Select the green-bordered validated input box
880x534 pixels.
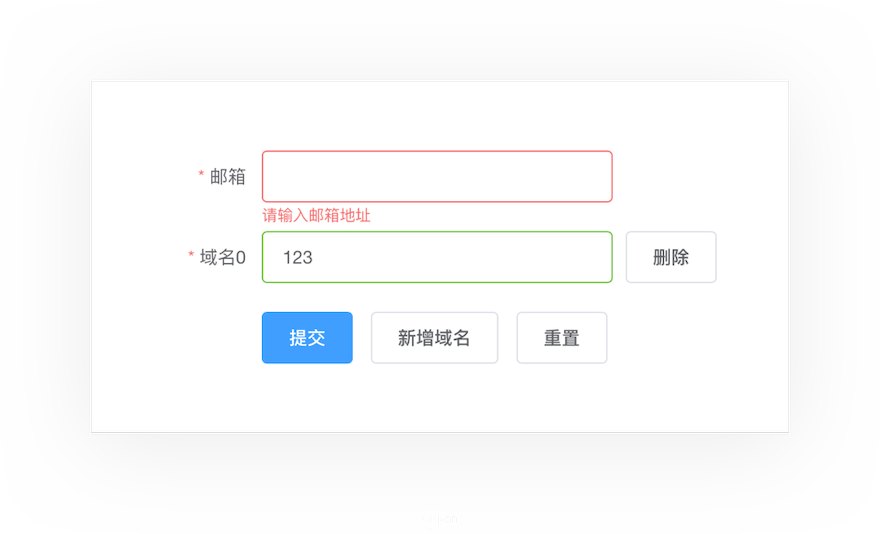click(x=437, y=257)
